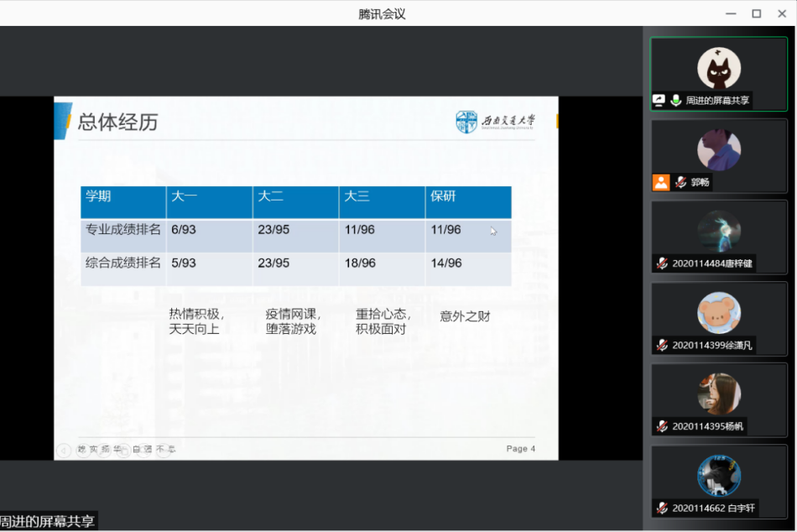Click muted mic icon for 2020114662 白宇轩

[x=662, y=508]
